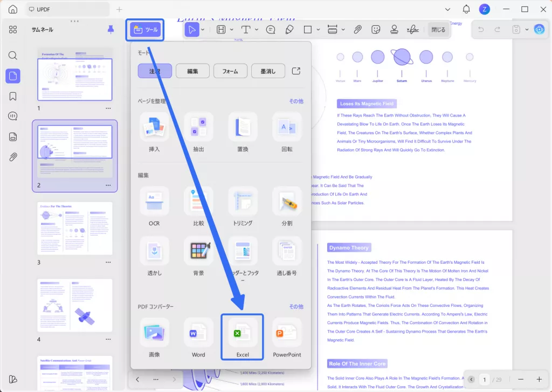Screen dimensions: 552x392
Task: Expand the shape tool dropdown arrow
Action: coord(318,30)
